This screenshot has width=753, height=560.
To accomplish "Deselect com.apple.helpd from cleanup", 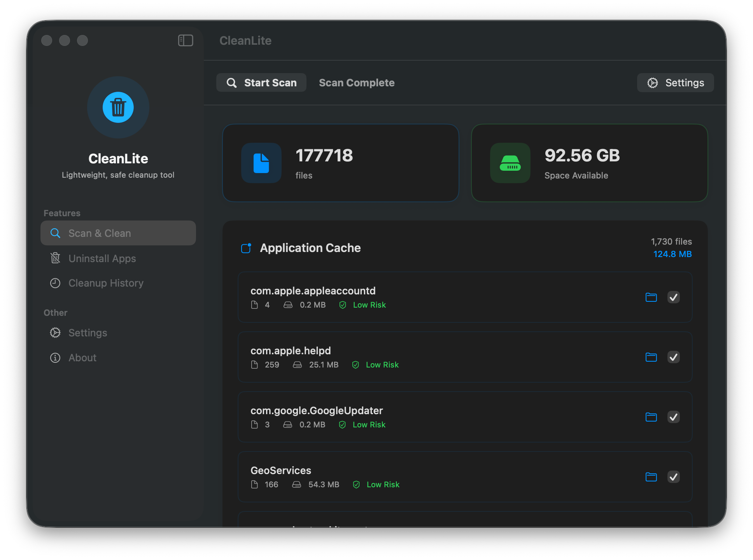I will tap(674, 357).
